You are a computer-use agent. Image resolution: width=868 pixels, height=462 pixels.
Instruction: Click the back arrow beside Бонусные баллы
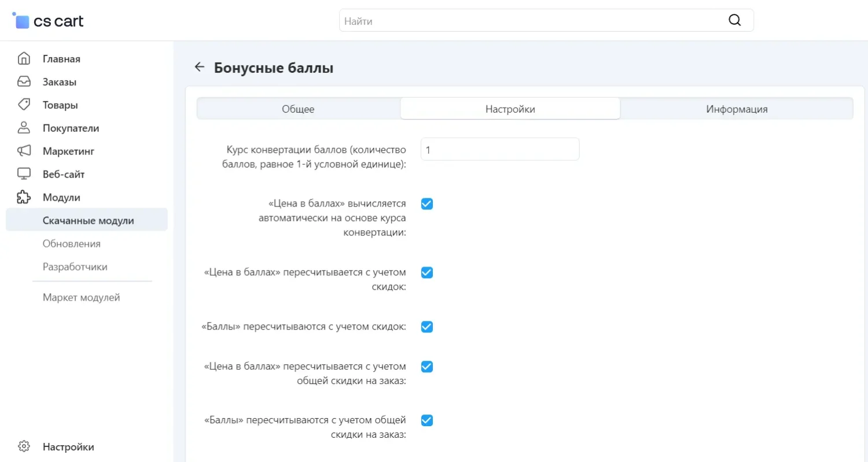click(x=200, y=67)
